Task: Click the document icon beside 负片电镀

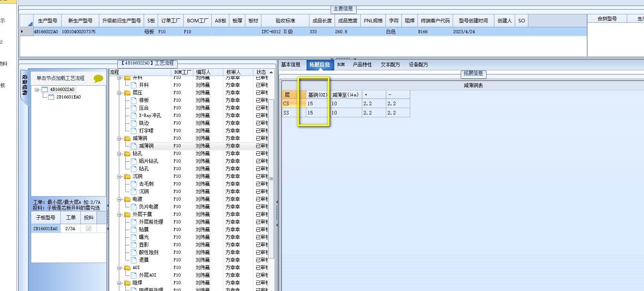Action: 134,207
